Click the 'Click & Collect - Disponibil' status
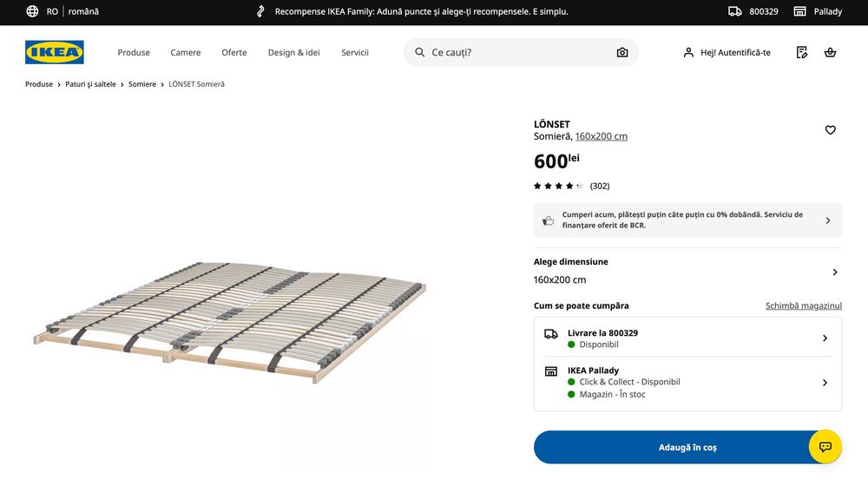The height and width of the screenshot is (492, 868). tap(629, 382)
